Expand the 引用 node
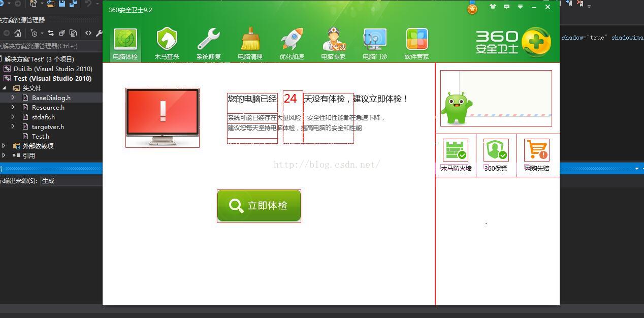644x318 pixels. [4, 155]
